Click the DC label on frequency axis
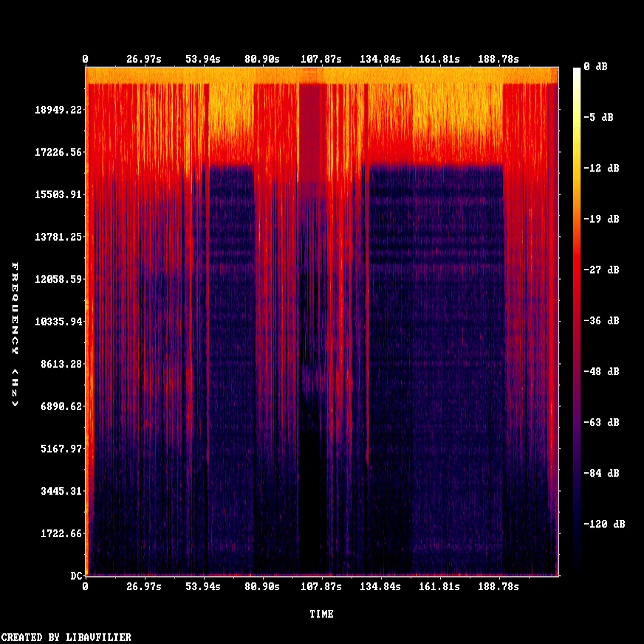The height and width of the screenshot is (644, 644). (76, 576)
